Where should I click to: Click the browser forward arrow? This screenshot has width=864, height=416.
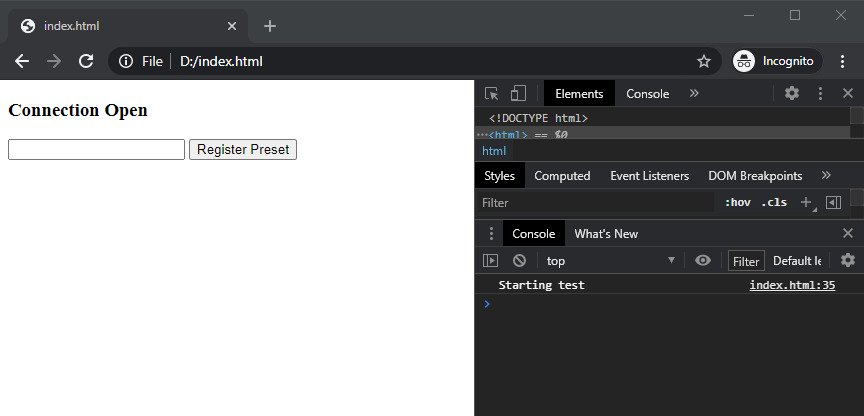(x=53, y=61)
